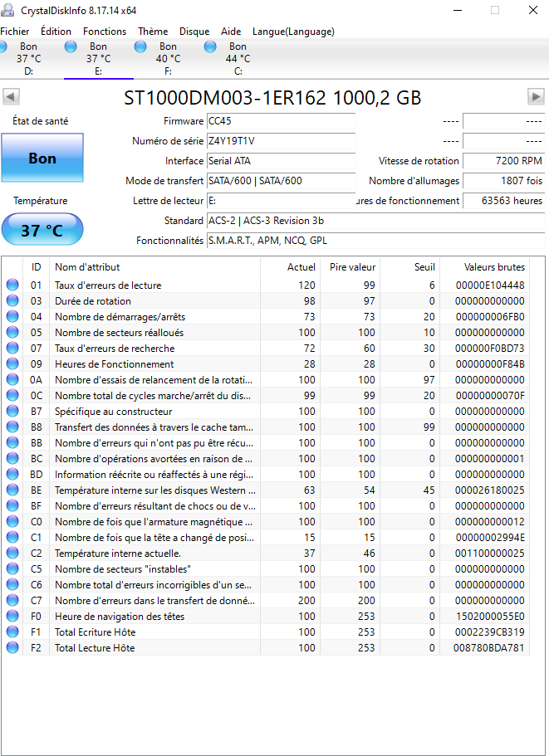Click the 1807 fois power-on count

pyautogui.click(x=503, y=181)
